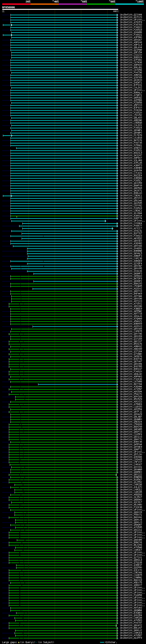Viewport: 146px width, 644px height.
Task: Select the UniRef100_Q43247 label
Action: 131,156
